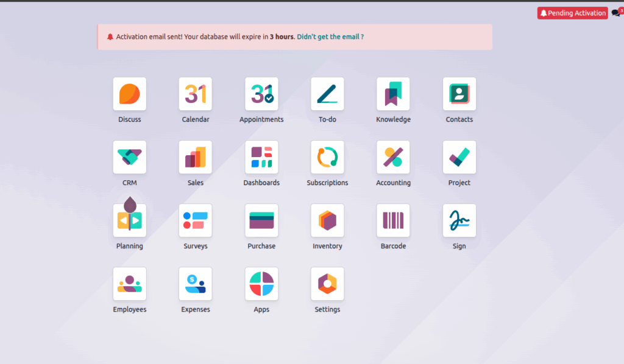Open the Project app icon
Image resolution: width=624 pixels, height=364 pixels.
tap(459, 157)
